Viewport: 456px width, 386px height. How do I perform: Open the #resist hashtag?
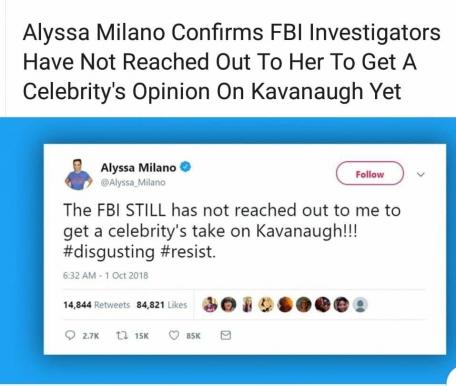click(x=187, y=252)
